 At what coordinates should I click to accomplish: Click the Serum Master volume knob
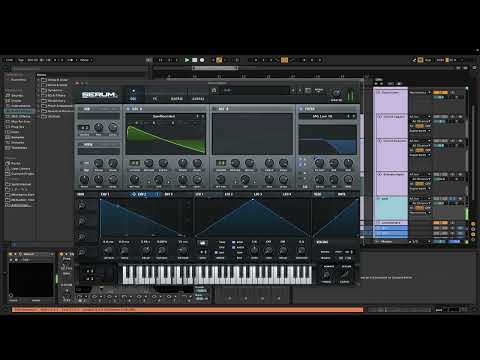click(336, 93)
